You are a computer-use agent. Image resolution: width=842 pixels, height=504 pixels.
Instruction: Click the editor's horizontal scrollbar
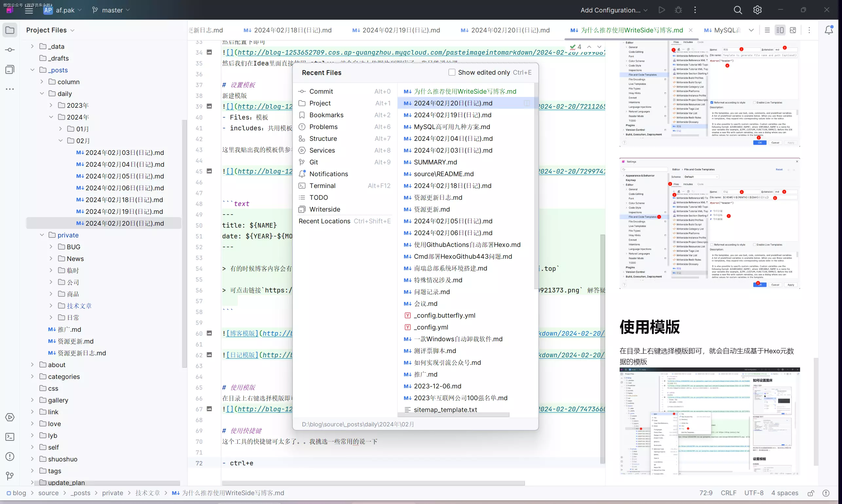point(373,483)
